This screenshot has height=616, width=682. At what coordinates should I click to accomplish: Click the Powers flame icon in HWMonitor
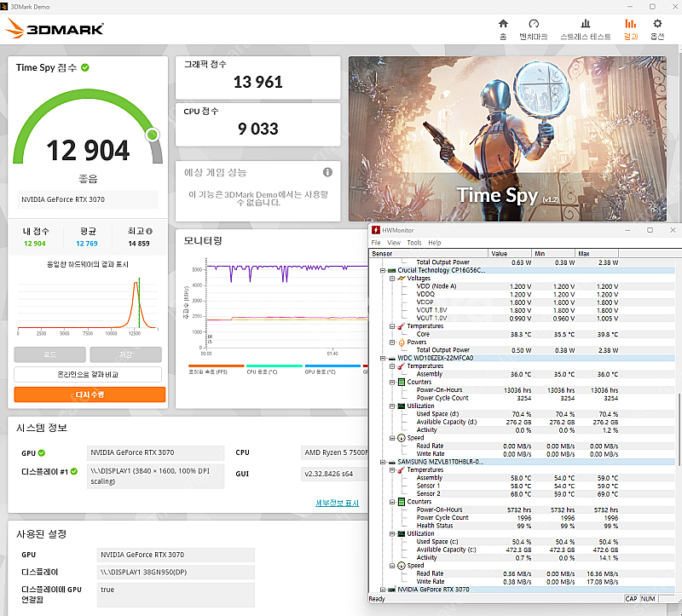402,343
